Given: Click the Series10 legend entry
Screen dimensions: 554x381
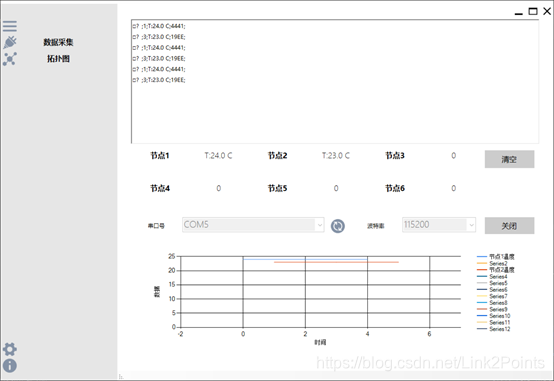Looking at the screenshot, I should pos(494,316).
